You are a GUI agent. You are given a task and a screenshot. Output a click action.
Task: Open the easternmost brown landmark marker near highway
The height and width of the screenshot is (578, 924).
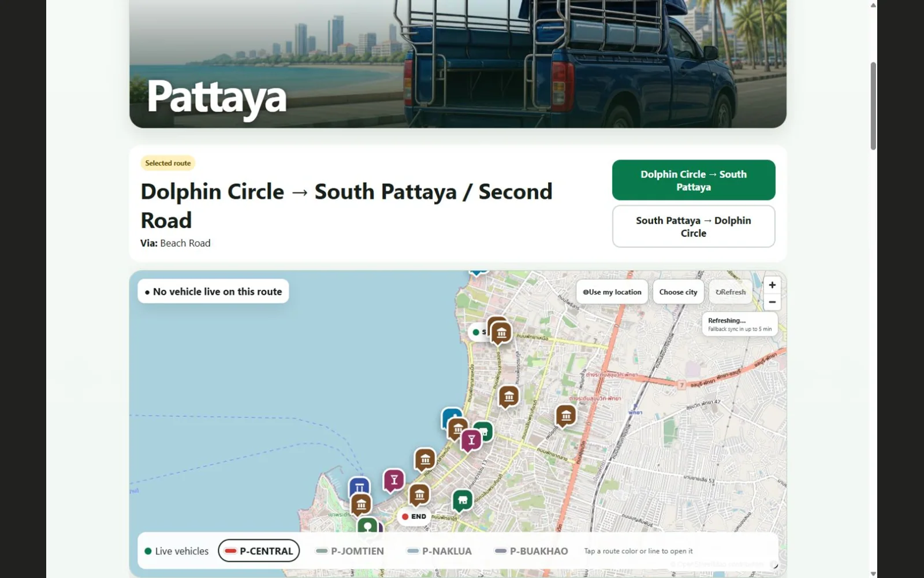click(566, 416)
